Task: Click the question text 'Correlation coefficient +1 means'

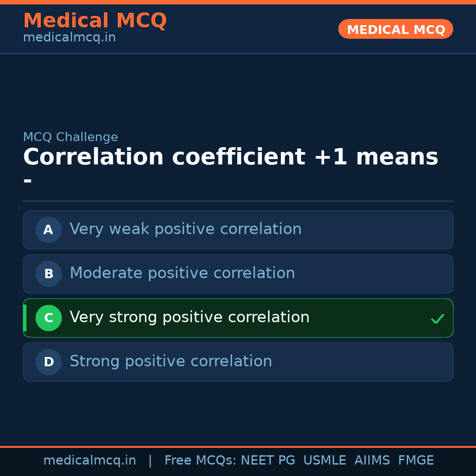Action: [x=230, y=157]
